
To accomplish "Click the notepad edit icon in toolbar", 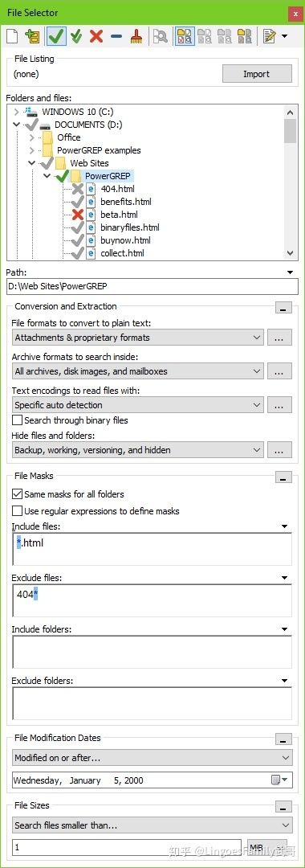I will point(270,37).
